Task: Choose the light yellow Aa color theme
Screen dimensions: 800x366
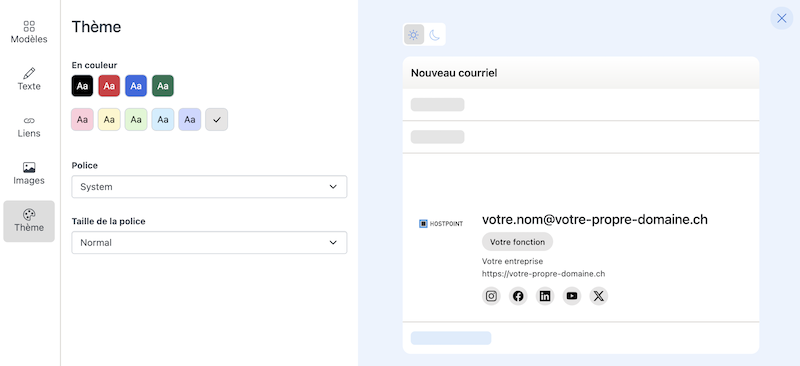Action: coord(109,119)
